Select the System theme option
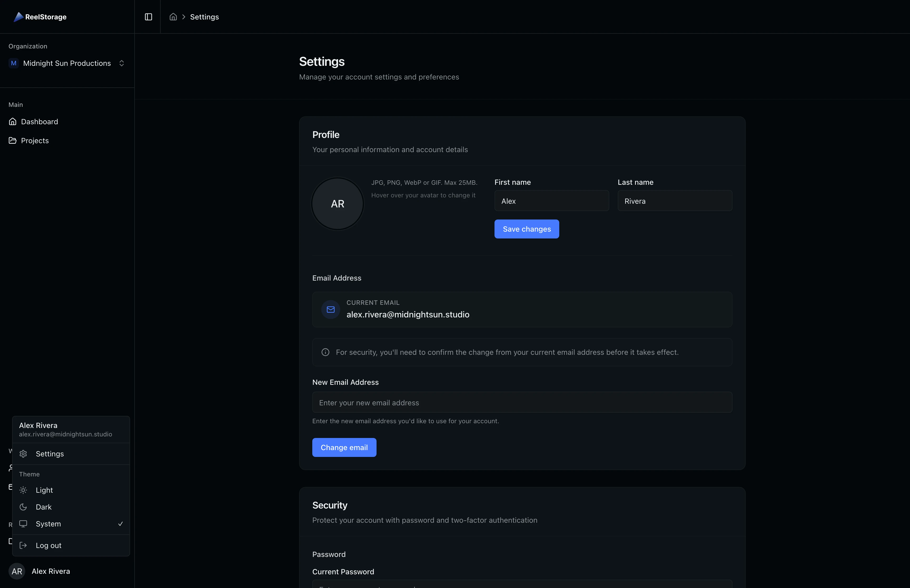Viewport: 910px width, 588px height. [48, 524]
